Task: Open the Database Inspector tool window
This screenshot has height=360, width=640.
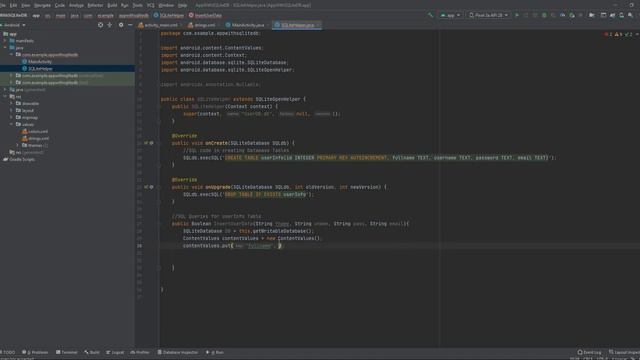Action: (x=178, y=352)
